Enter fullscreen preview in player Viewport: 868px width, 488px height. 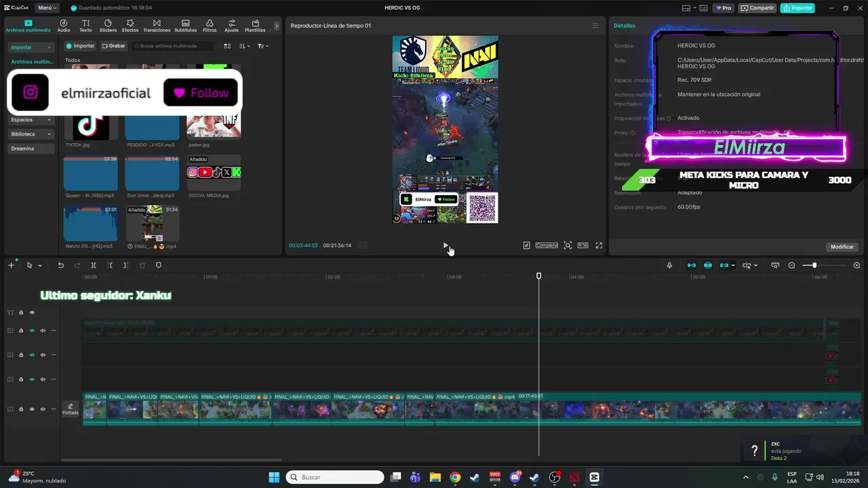599,245
